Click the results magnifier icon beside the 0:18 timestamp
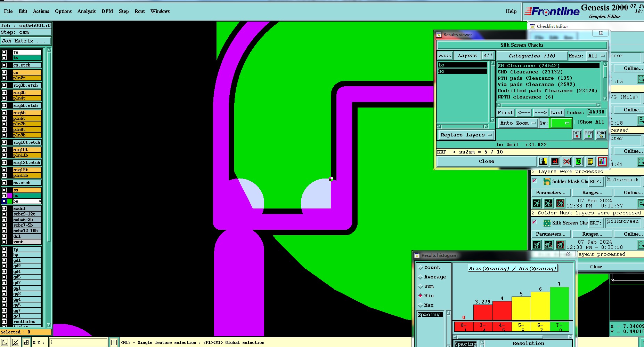This screenshot has height=347, width=644. (641, 120)
